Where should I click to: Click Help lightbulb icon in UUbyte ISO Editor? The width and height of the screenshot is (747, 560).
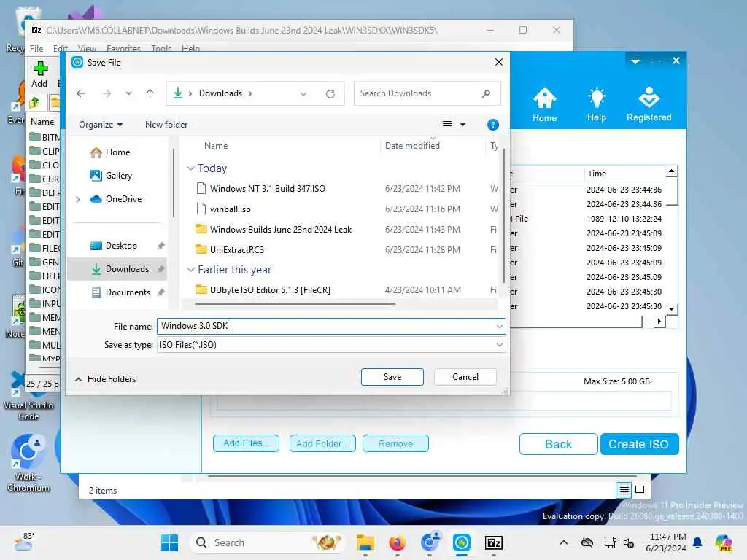pyautogui.click(x=597, y=104)
